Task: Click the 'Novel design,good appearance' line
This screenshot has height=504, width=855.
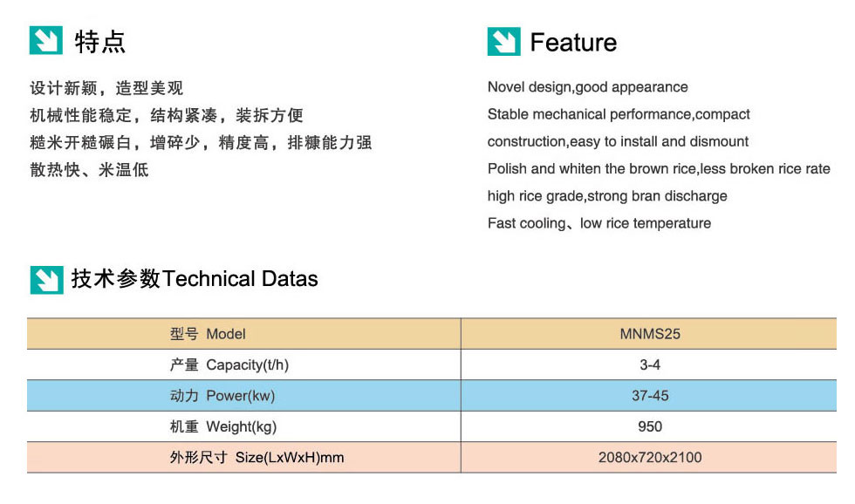Action: 587,87
